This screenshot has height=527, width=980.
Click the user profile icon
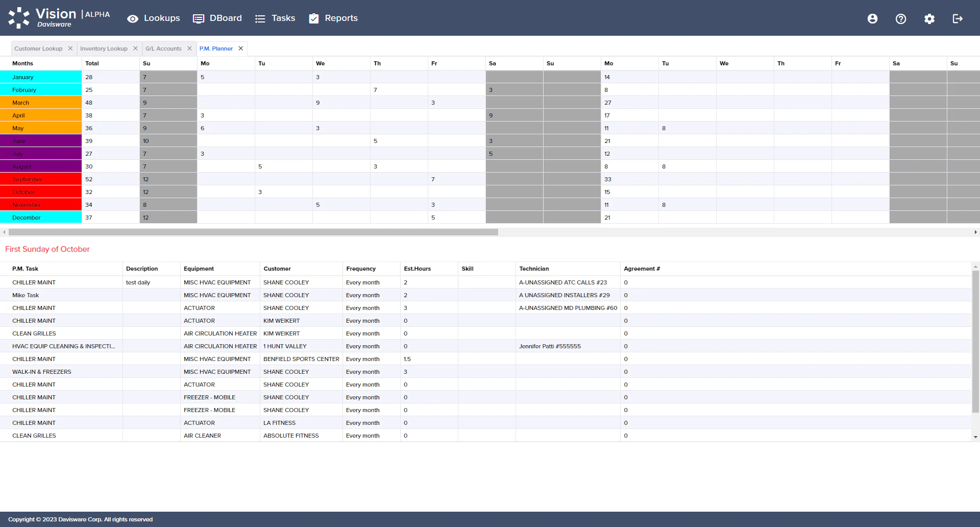pos(872,18)
